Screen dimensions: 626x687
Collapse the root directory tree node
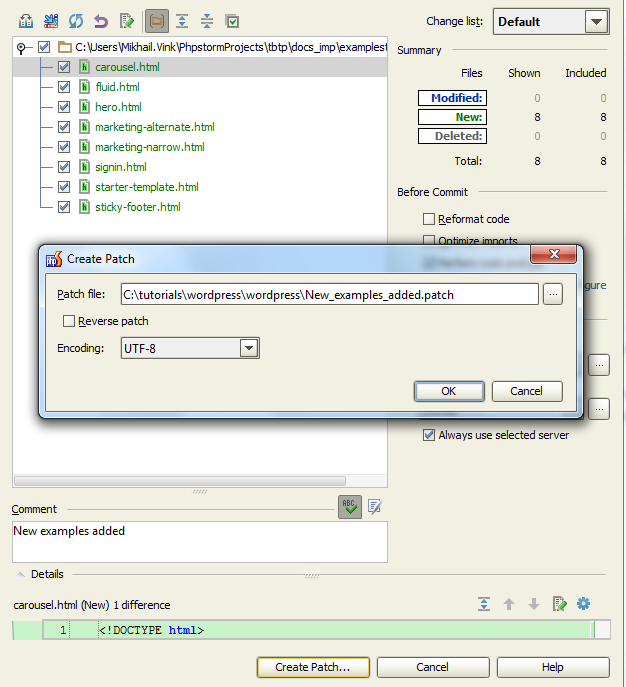(x=21, y=47)
